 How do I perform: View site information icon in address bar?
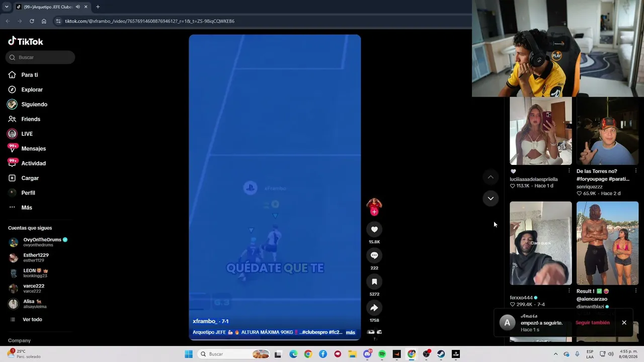click(58, 21)
